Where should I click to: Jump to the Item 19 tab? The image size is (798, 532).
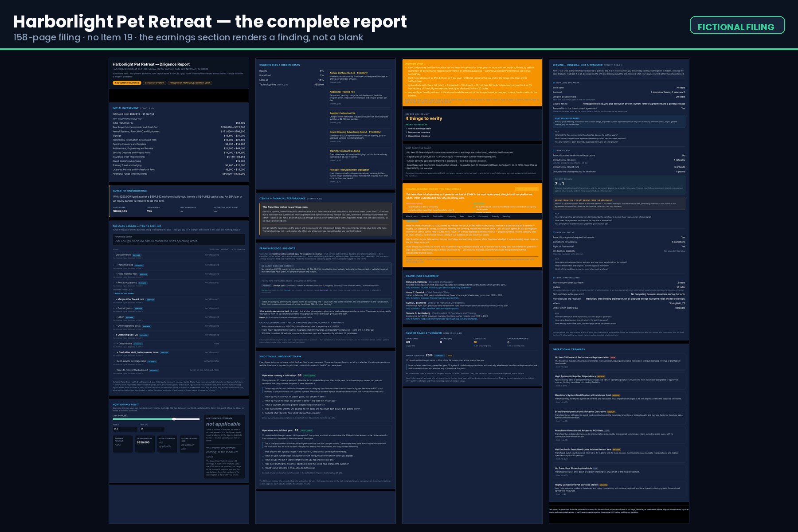click(x=471, y=216)
